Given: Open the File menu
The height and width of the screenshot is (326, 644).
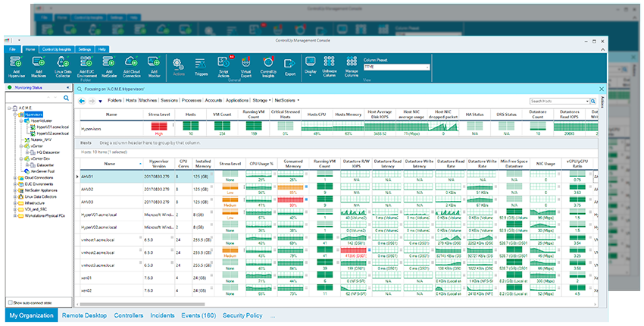Looking at the screenshot, I should pyautogui.click(x=12, y=49).
